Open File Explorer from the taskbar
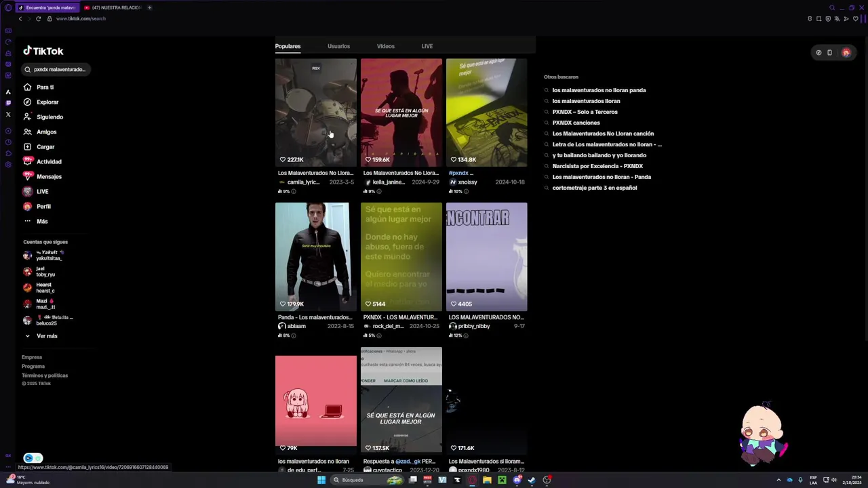The height and width of the screenshot is (488, 868). coord(487,480)
